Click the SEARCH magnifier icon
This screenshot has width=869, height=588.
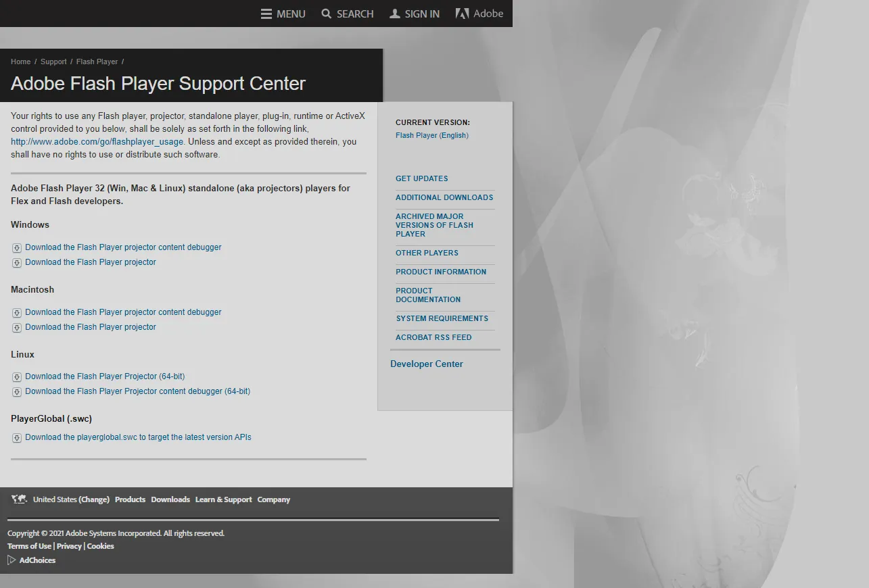coord(327,14)
